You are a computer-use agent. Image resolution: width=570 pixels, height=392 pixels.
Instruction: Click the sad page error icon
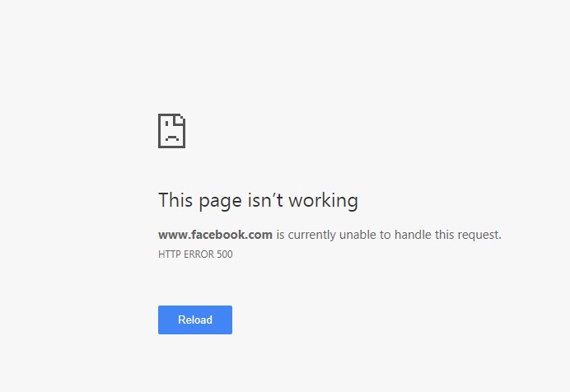coord(171,131)
